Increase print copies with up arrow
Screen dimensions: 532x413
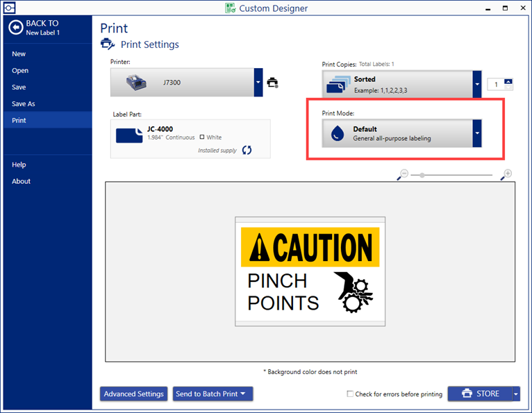[508, 81]
